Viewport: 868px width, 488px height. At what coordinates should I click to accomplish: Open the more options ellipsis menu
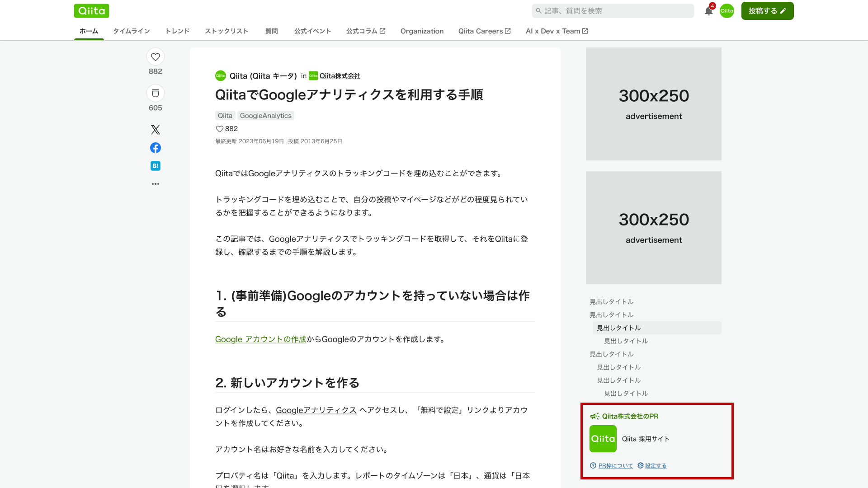click(x=156, y=184)
